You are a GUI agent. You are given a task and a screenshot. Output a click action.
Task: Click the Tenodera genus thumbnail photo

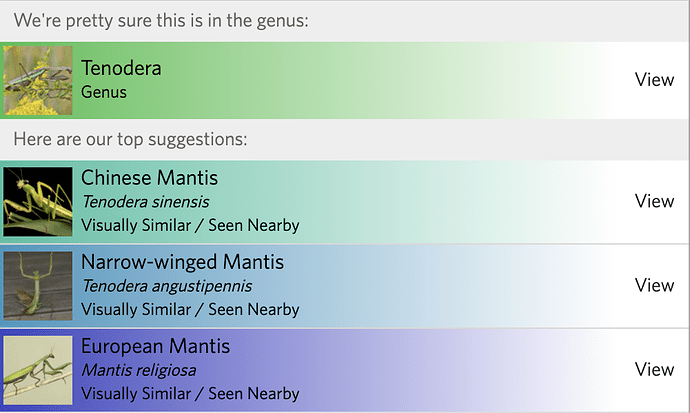[x=38, y=80]
